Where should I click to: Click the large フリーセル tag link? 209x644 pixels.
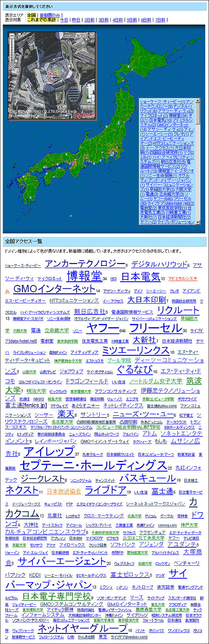(x=156, y=328)
